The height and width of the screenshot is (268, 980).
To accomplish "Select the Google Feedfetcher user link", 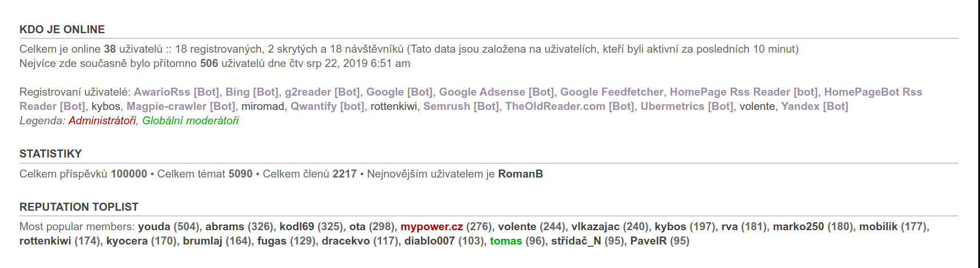I will coord(612,92).
